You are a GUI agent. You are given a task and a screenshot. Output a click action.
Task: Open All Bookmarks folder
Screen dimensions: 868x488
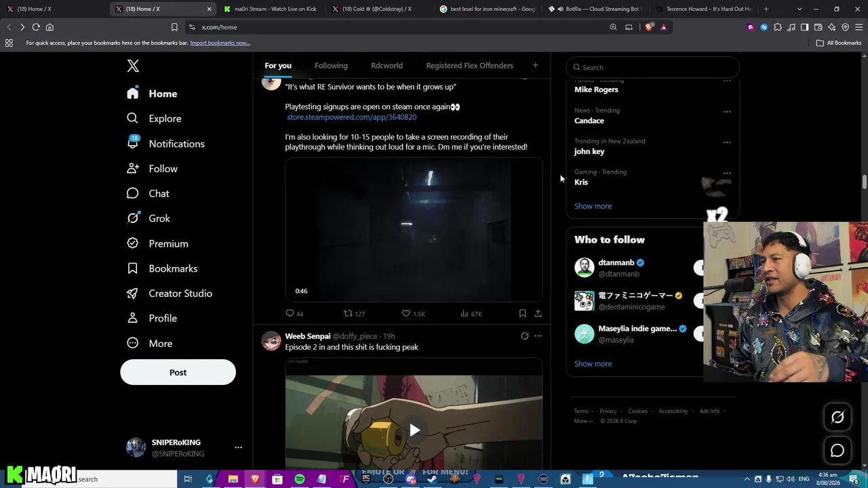pos(839,43)
